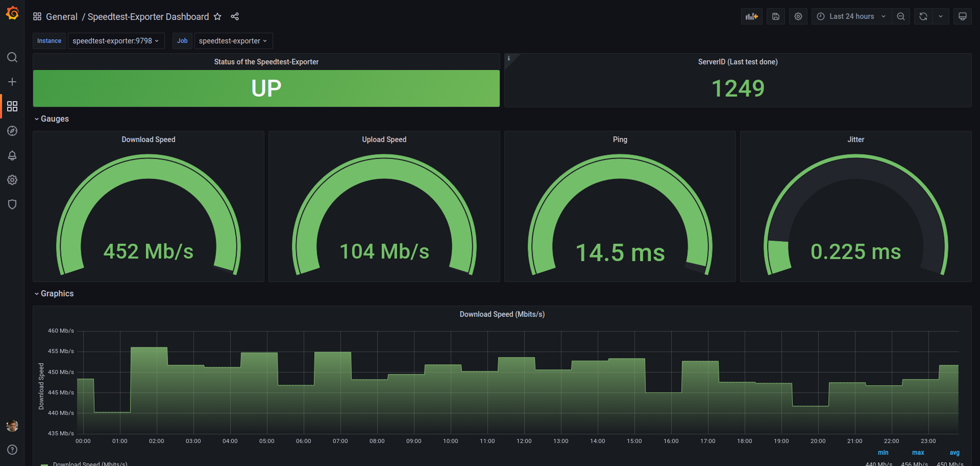Cycle view mode with the monitor icon
The image size is (980, 466).
963,16
